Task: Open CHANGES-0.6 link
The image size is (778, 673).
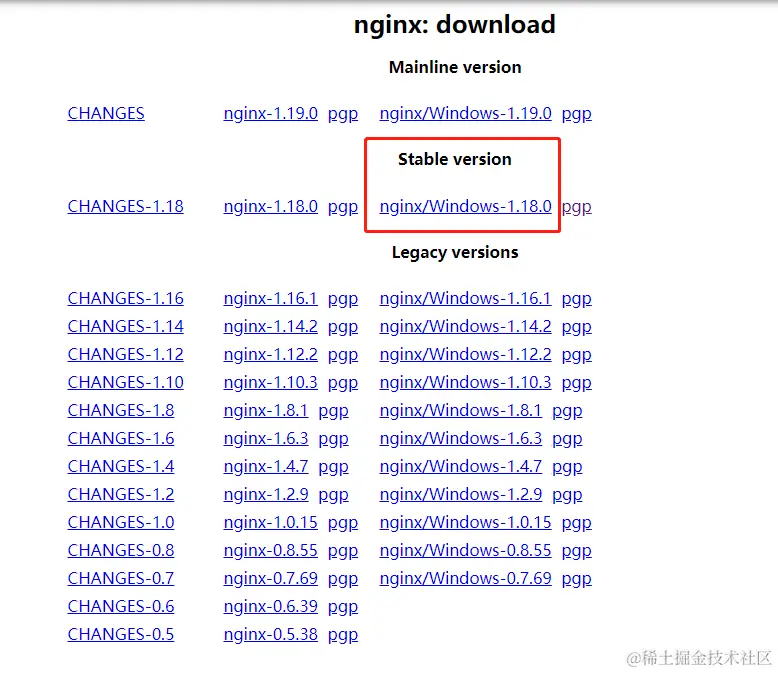Action: pos(121,607)
